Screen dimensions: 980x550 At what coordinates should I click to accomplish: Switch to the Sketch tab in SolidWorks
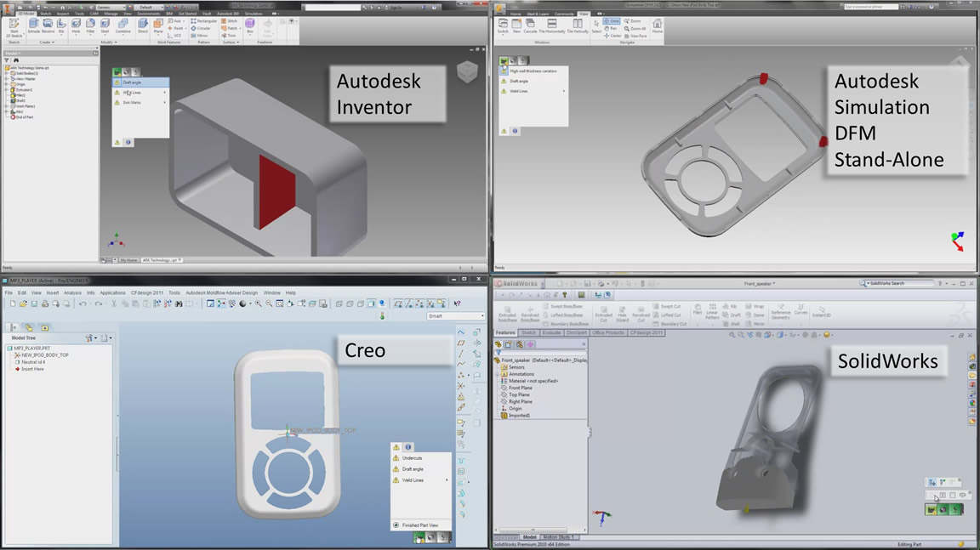529,332
